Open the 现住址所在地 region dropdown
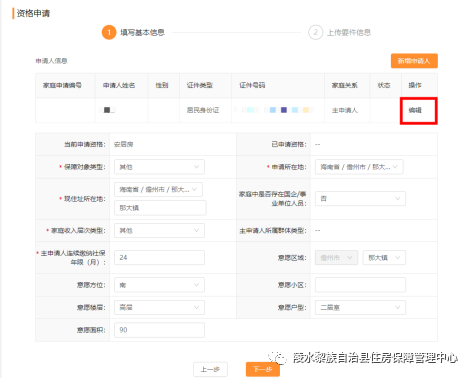472x378 pixels. click(x=158, y=189)
